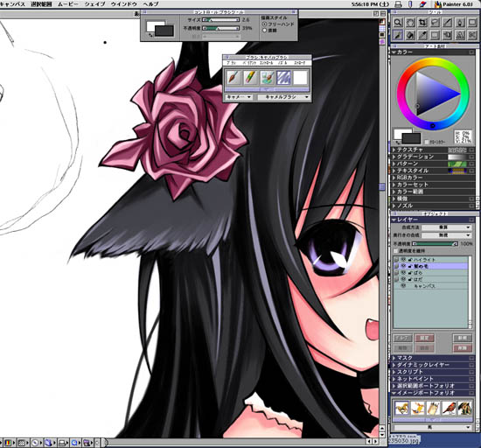The image size is (481, 448).
Task: Click the 新規 layer button
Action: (x=462, y=338)
